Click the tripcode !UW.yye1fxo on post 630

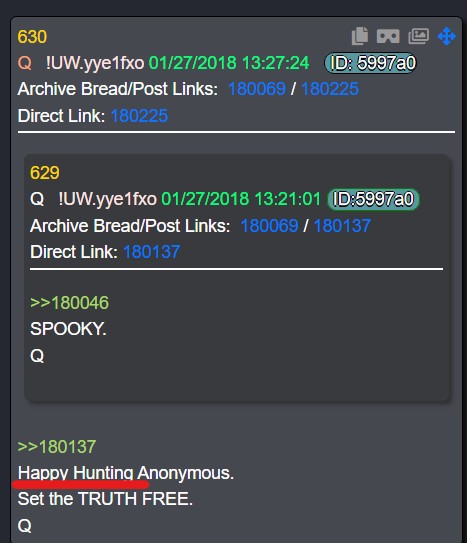click(95, 63)
